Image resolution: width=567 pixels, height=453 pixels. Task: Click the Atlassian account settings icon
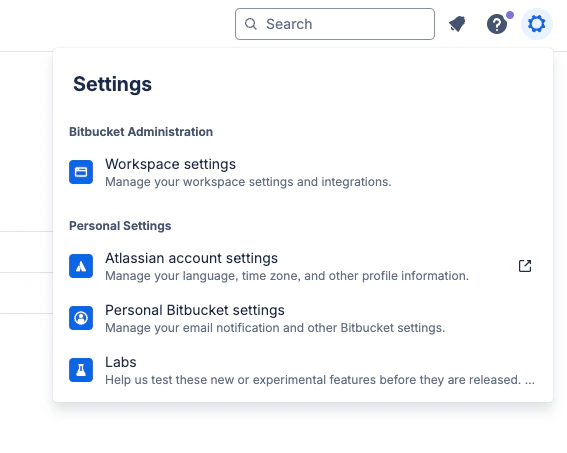point(81,266)
